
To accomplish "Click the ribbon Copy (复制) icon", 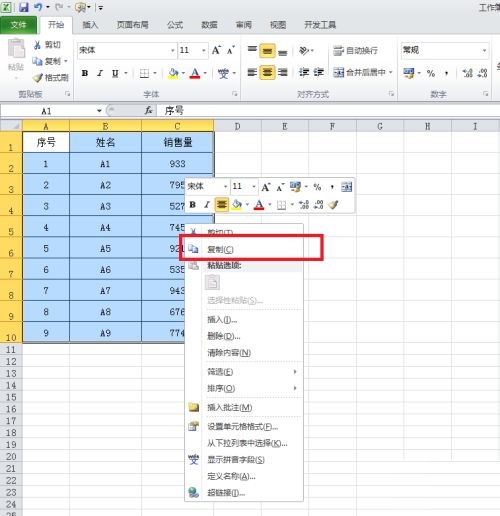I will pyautogui.click(x=37, y=61).
